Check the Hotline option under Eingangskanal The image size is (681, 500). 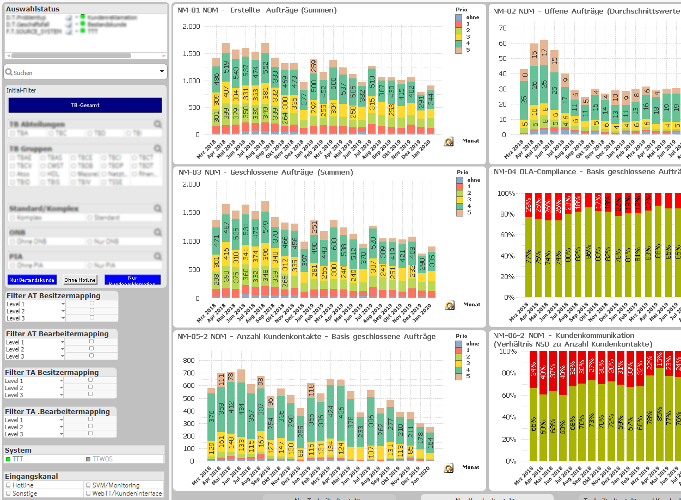pyautogui.click(x=9, y=486)
